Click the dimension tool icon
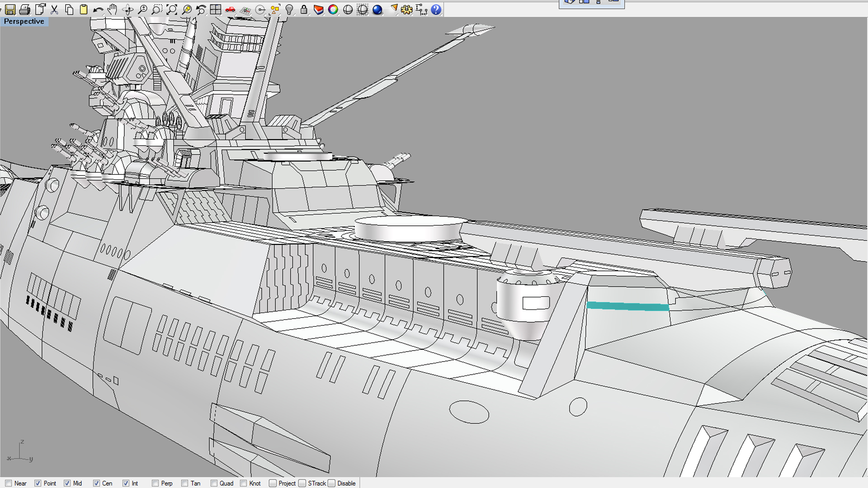This screenshot has width=868, height=488. click(421, 9)
